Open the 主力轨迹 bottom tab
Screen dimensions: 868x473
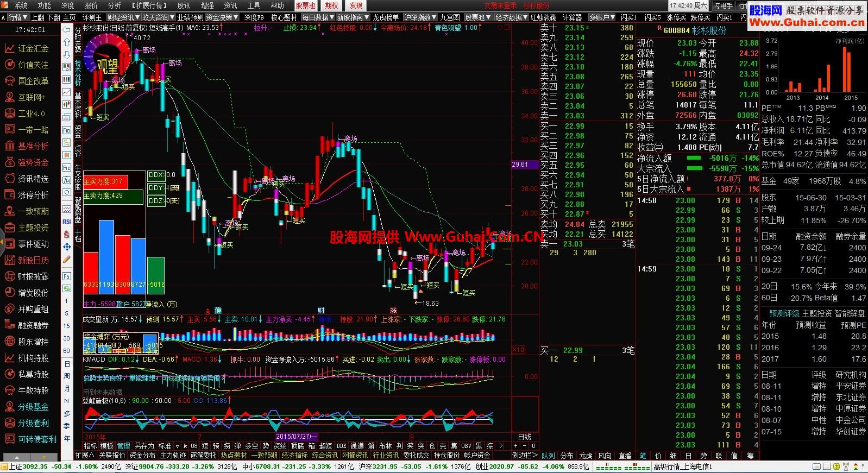(x=173, y=455)
